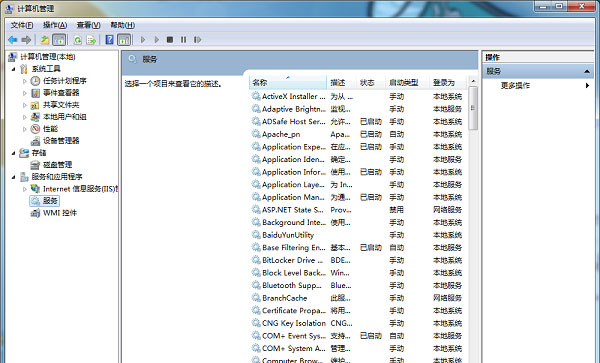This screenshot has width=600, height=363.
Task: Open the 查看(V) menu
Action: 88,25
